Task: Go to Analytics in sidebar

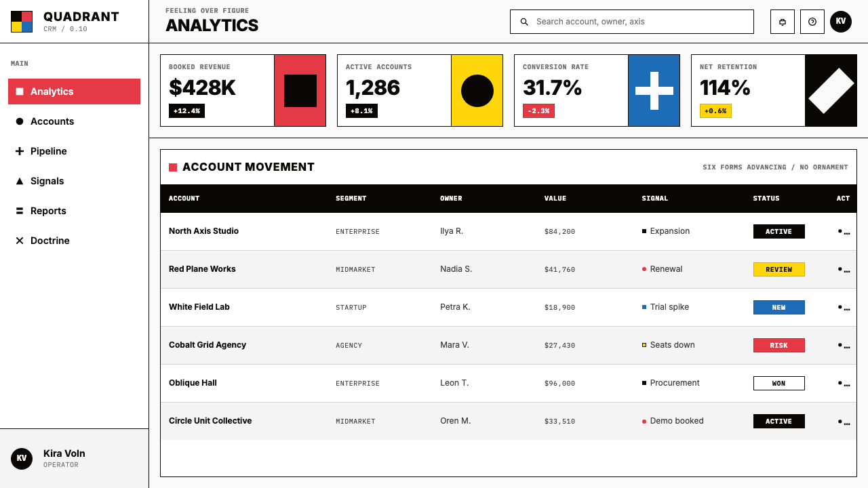Action: [x=75, y=91]
